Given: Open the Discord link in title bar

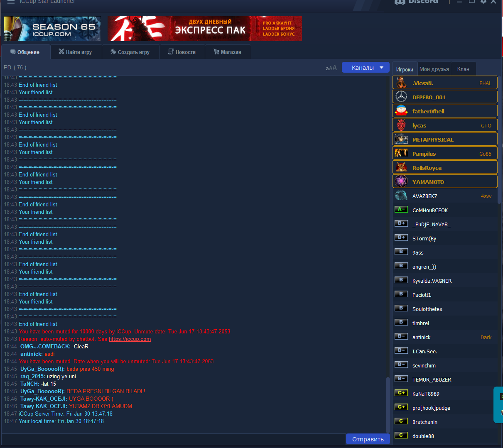Looking at the screenshot, I should [x=416, y=2].
